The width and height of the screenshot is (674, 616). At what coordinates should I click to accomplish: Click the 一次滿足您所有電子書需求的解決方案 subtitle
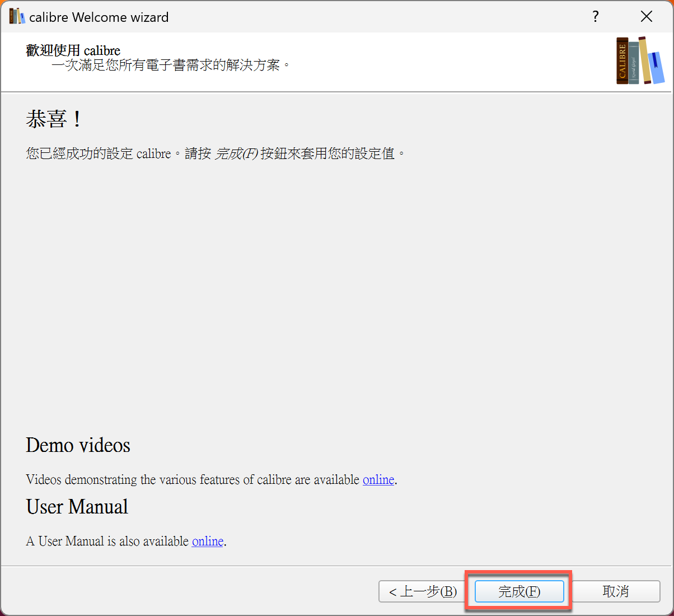(x=171, y=65)
